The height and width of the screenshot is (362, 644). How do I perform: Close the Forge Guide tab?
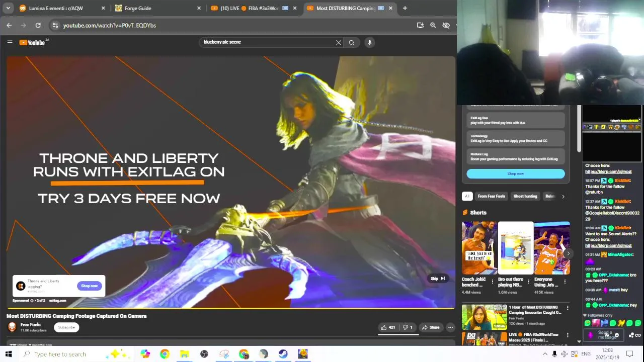pyautogui.click(x=199, y=8)
